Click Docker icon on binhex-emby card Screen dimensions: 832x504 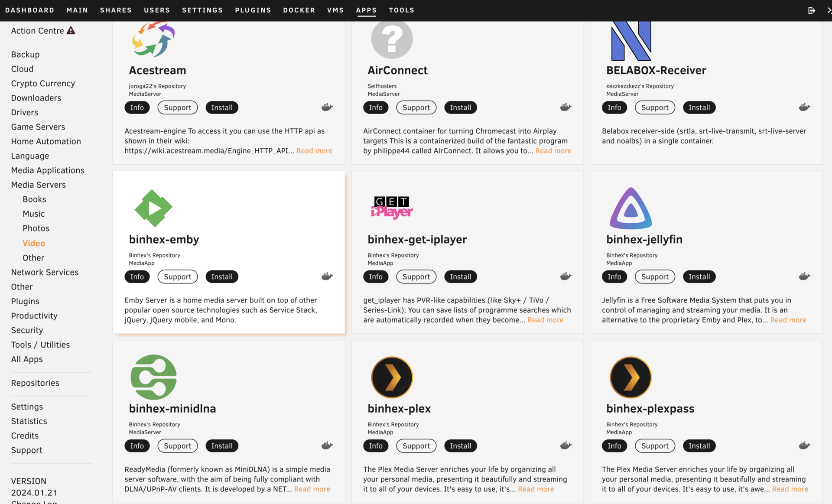pos(327,276)
